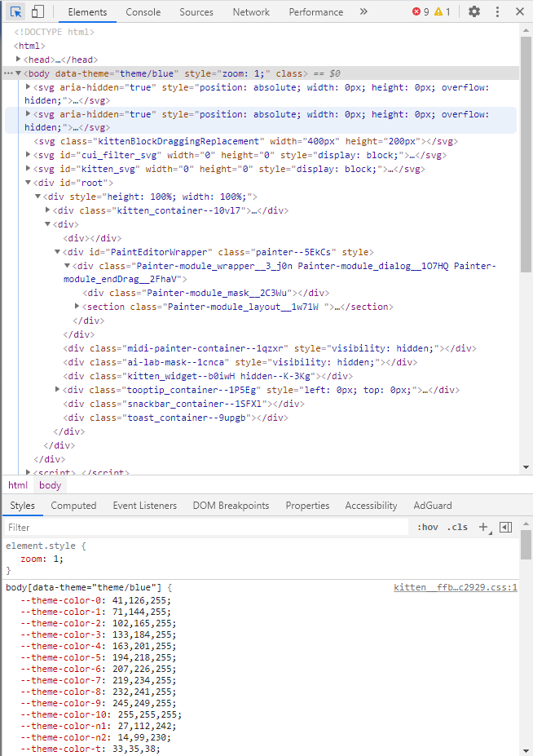Activate the inspect element picker icon
Screen dimensions: 533x756
click(16, 11)
